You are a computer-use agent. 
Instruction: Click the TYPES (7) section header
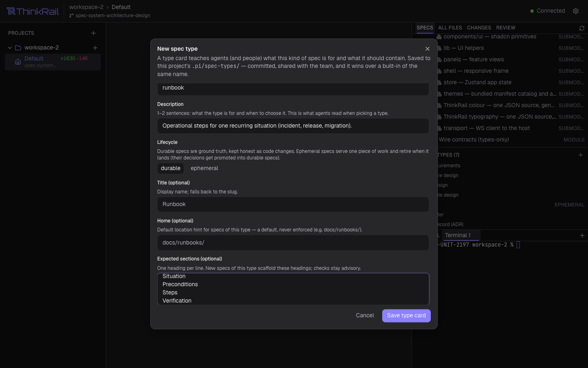point(448,155)
